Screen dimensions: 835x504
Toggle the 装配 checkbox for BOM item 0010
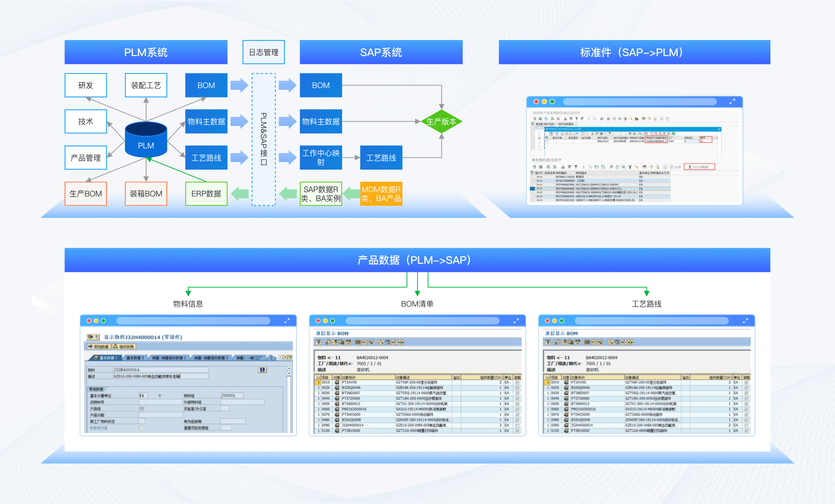517,382
